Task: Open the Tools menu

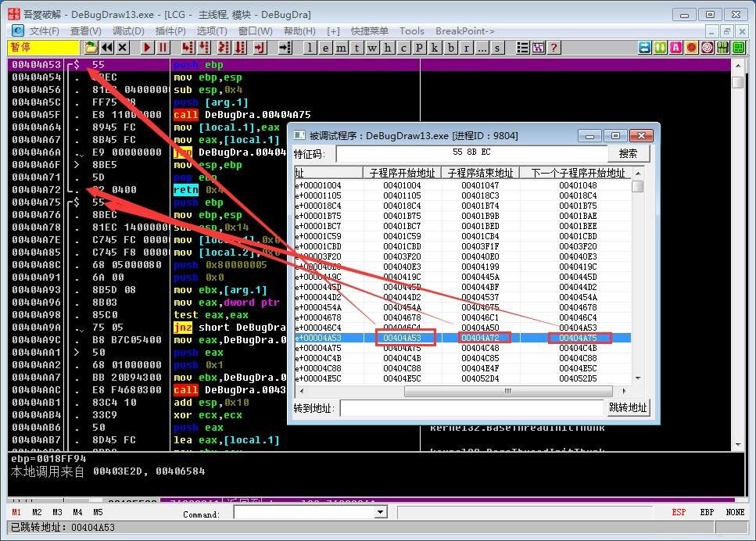Action: pyautogui.click(x=412, y=30)
